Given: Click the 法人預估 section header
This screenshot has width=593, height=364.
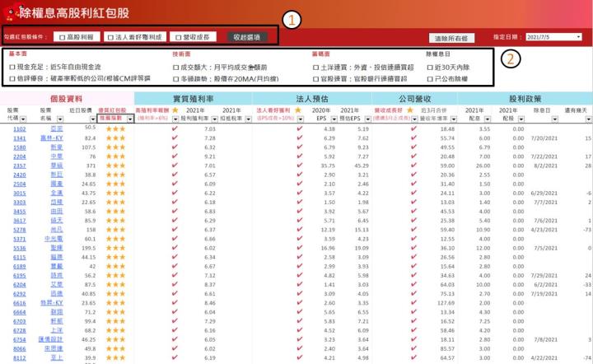Looking at the screenshot, I should (312, 99).
